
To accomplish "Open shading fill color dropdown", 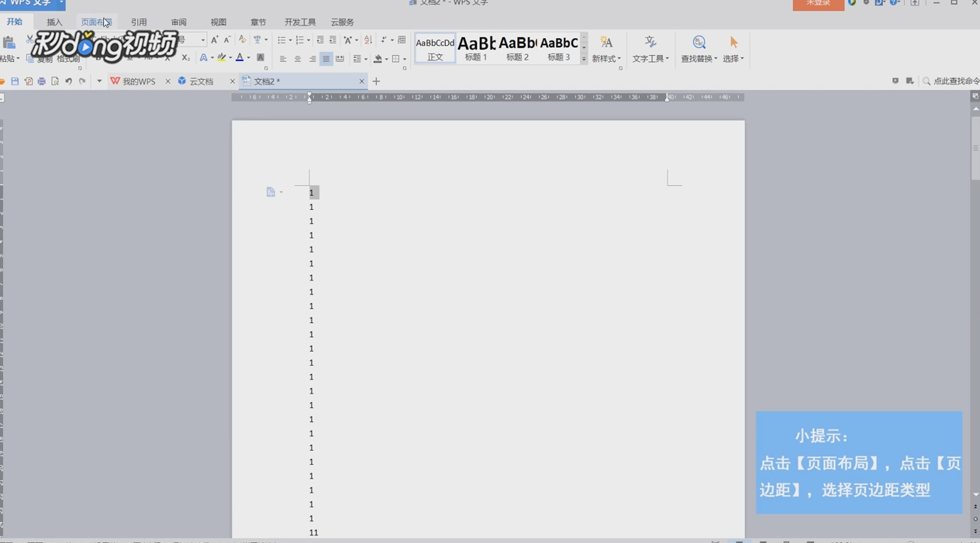I will point(386,60).
